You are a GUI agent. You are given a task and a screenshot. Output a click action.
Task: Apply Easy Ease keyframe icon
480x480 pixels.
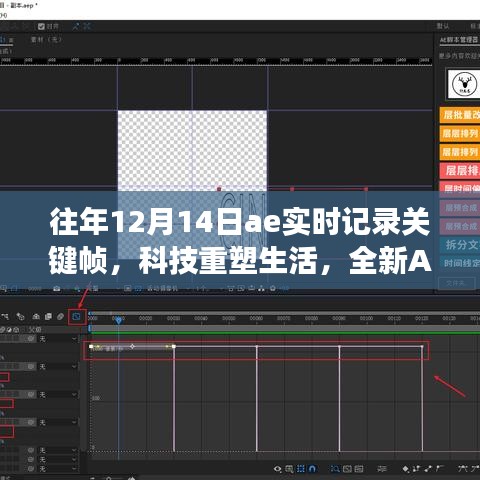point(463,469)
